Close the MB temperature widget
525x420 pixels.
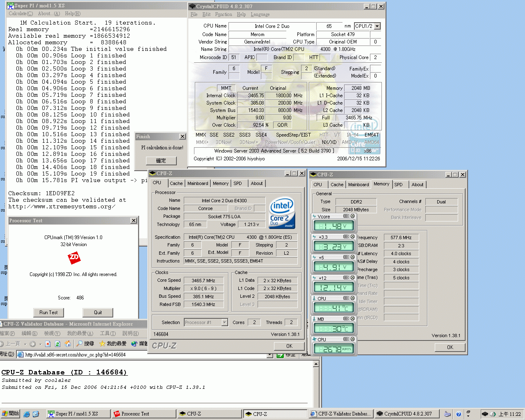[352, 319]
